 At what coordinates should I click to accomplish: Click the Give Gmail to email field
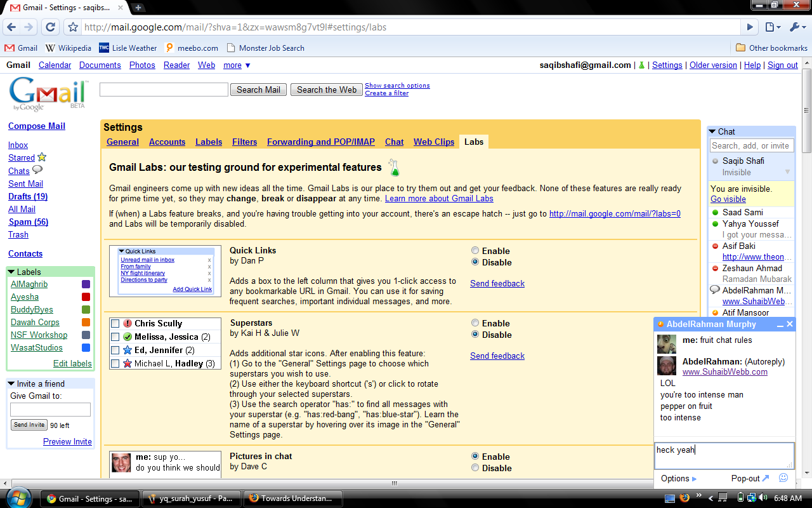coord(50,410)
